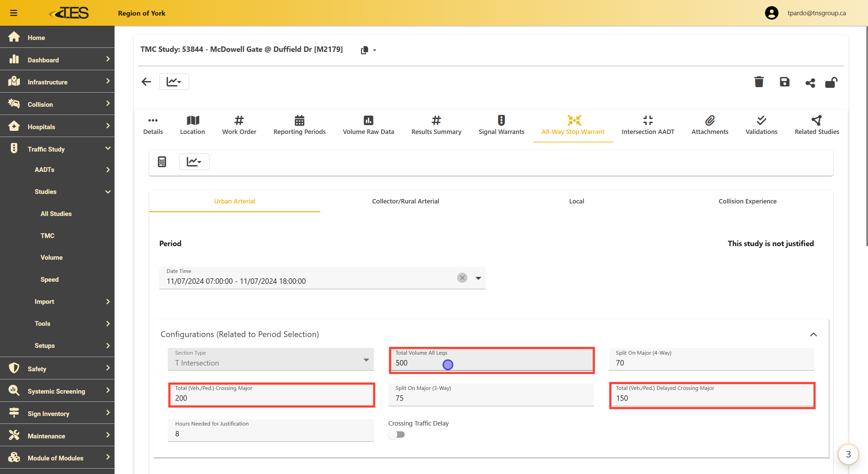Open the hamburger menu
Screen dimensions: 868x474
14,13
